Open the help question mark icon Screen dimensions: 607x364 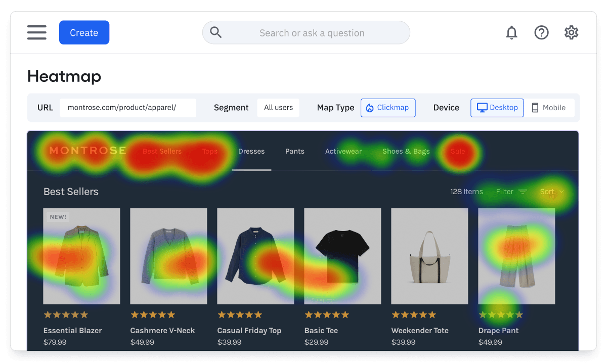[x=541, y=33]
